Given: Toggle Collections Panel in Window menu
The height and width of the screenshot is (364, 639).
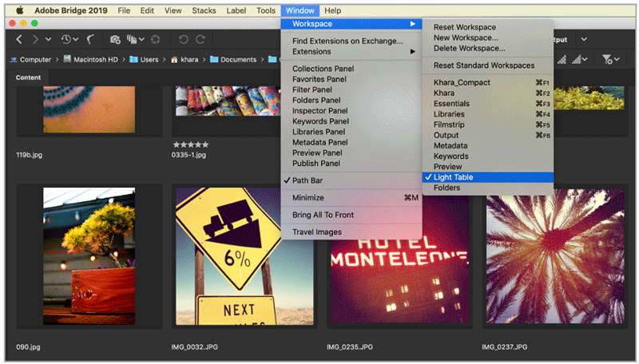Looking at the screenshot, I should [351, 69].
